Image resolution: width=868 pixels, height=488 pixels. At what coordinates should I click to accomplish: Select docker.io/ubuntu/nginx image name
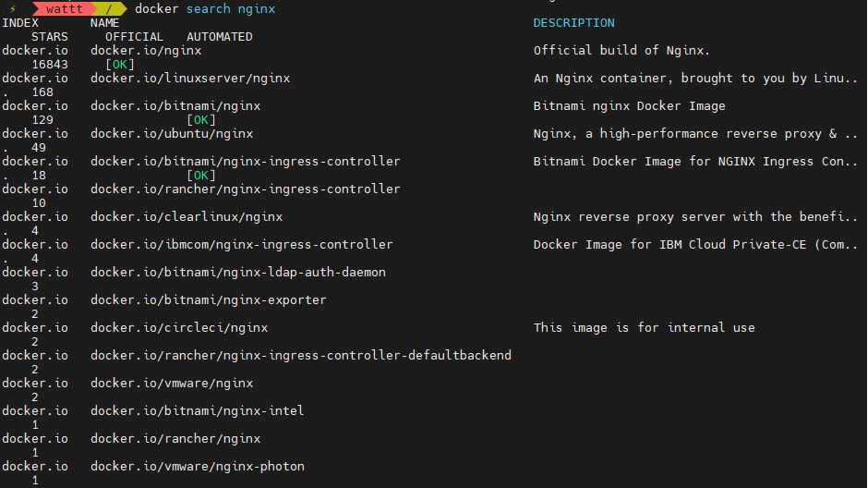(172, 133)
